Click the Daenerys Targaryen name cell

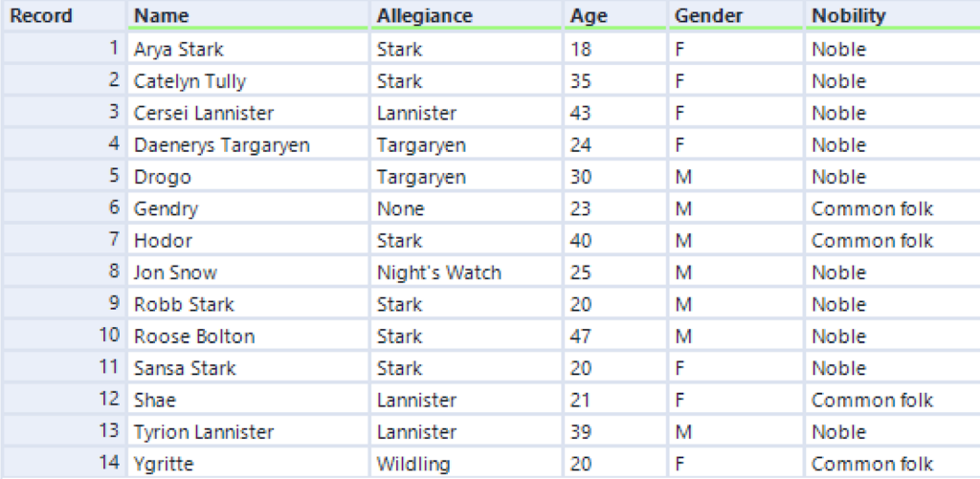[x=248, y=145]
